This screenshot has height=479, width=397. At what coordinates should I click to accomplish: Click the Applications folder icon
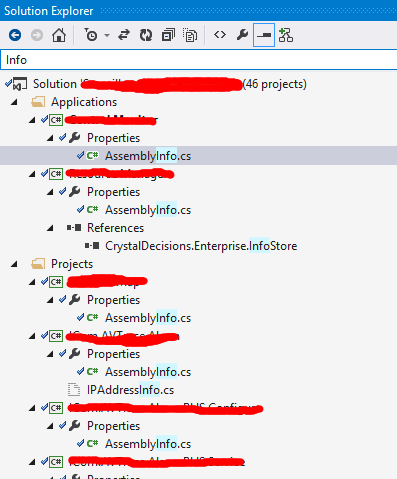point(38,102)
